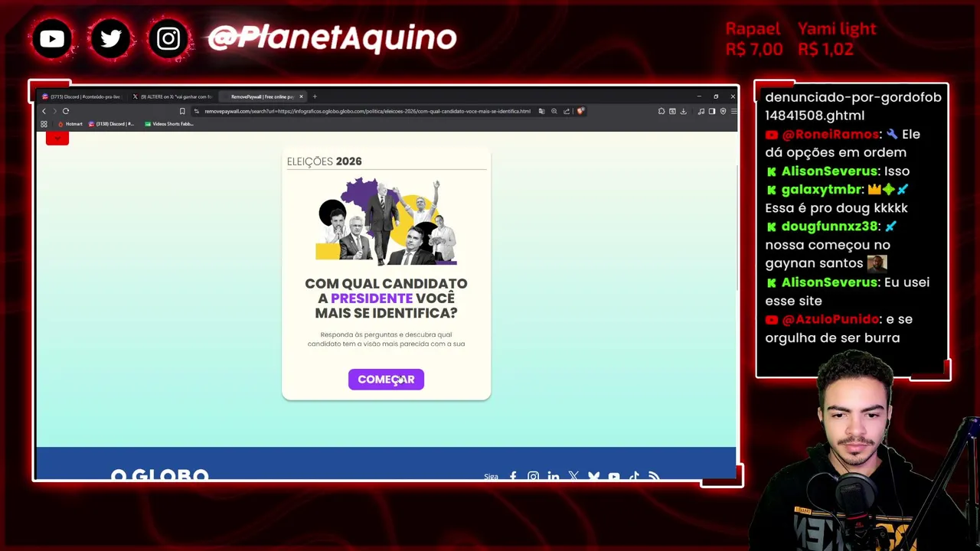The image size is (980, 551).
Task: Click the @AzuloPunido chat username
Action: [830, 319]
